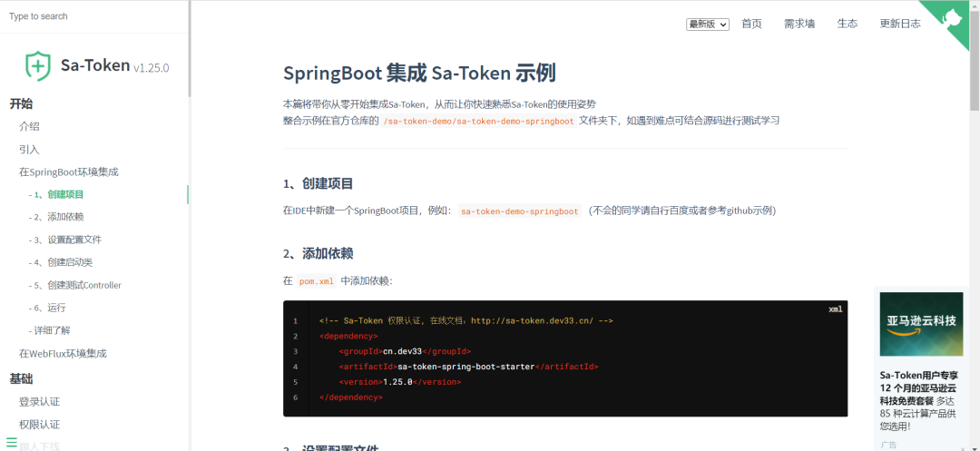Click the artifactId line in code block
The height and width of the screenshot is (451, 980).
click(x=469, y=367)
